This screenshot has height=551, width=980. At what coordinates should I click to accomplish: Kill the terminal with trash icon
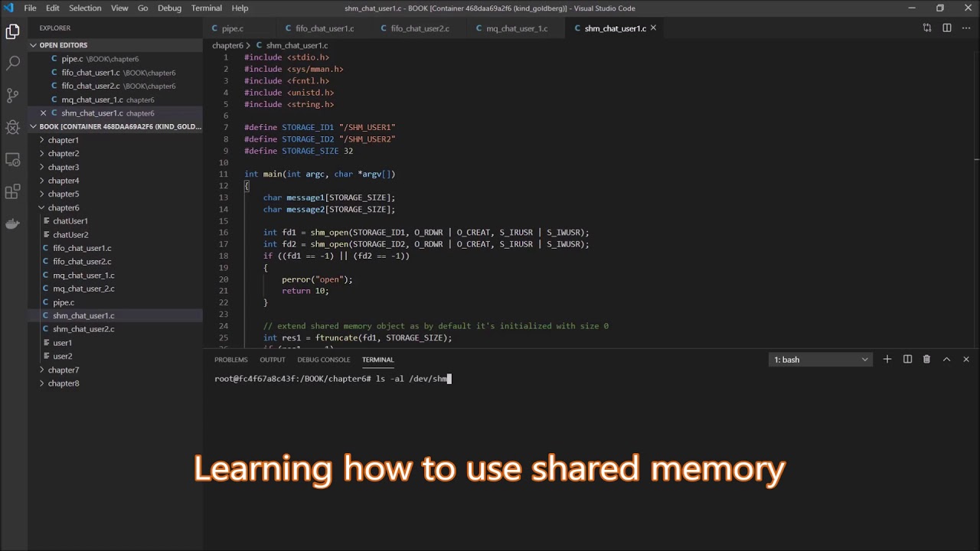point(926,359)
